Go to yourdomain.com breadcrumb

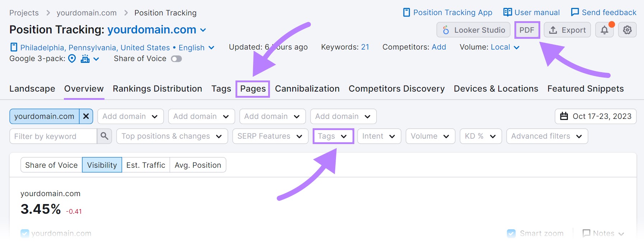coord(87,13)
